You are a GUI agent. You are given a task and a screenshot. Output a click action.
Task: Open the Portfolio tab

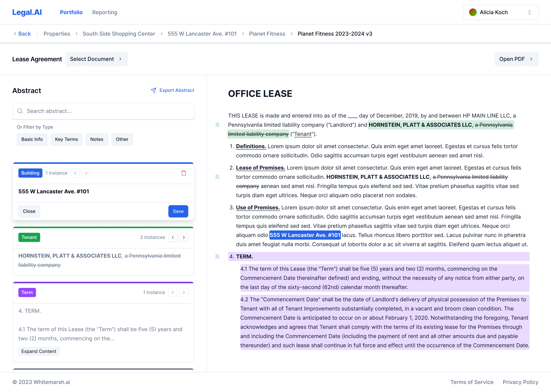click(x=71, y=12)
